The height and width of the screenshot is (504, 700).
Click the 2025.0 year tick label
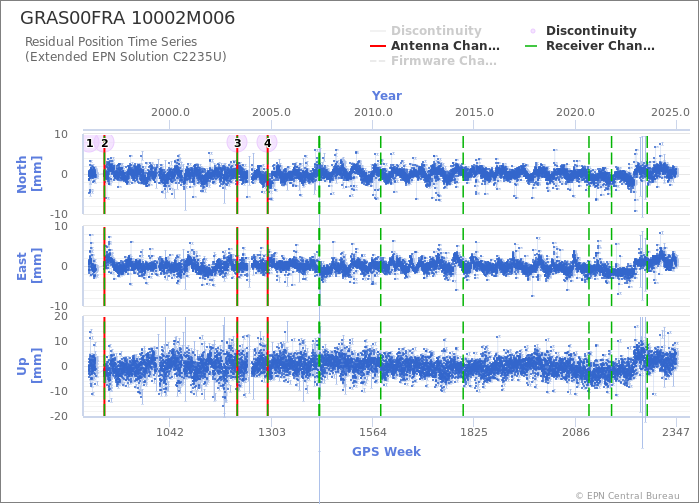pyautogui.click(x=670, y=112)
